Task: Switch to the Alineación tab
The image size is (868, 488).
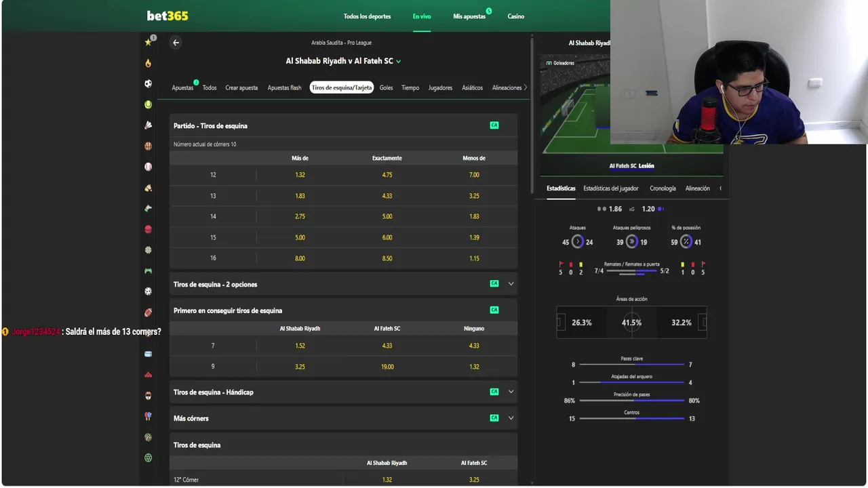Action: pos(698,188)
